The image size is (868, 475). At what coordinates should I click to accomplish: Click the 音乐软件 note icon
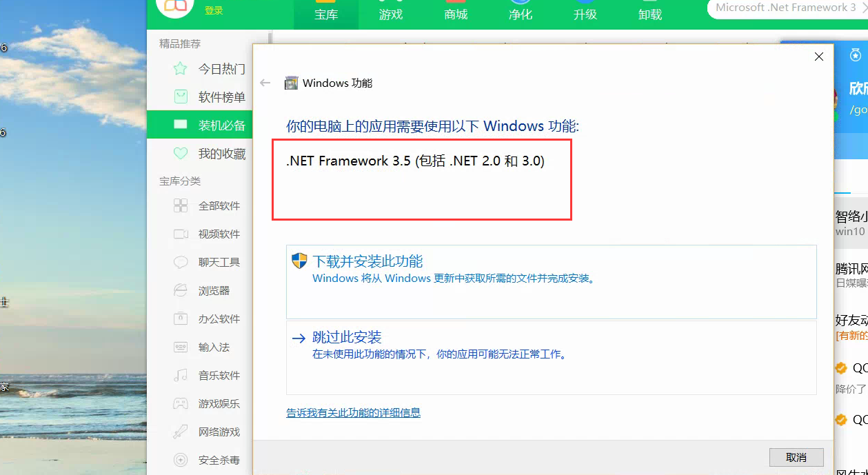(181, 375)
